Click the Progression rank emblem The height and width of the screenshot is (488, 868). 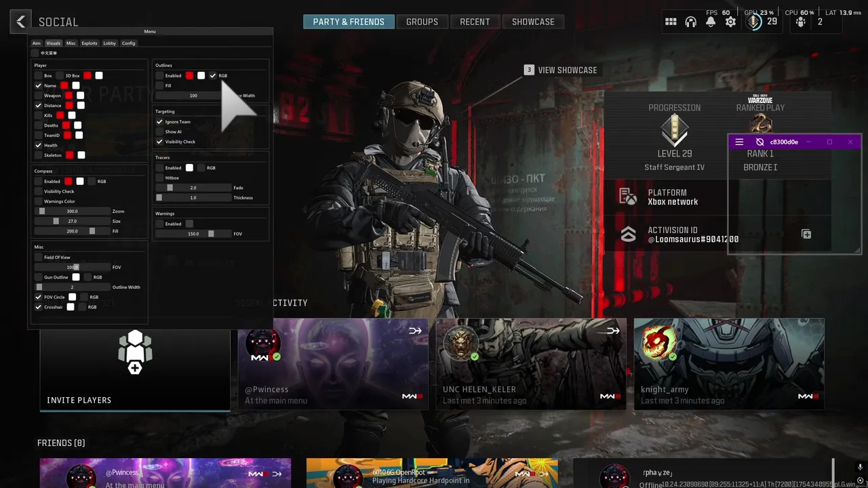674,130
